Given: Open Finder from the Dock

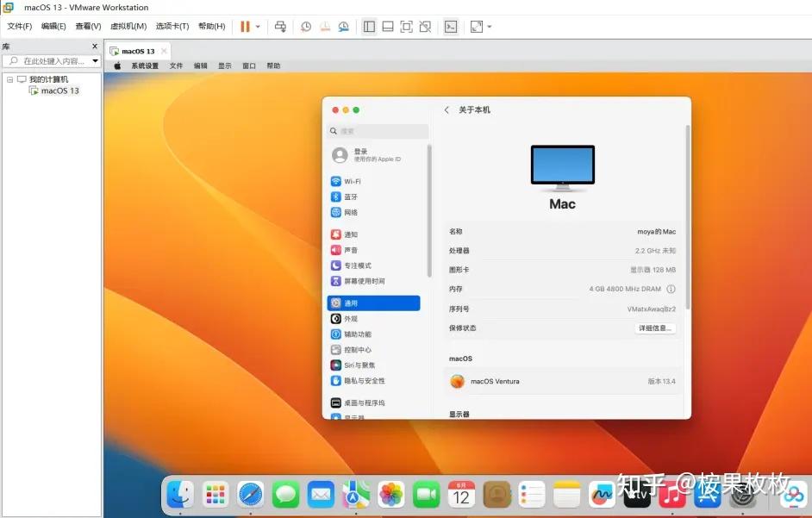Looking at the screenshot, I should pos(180,495).
